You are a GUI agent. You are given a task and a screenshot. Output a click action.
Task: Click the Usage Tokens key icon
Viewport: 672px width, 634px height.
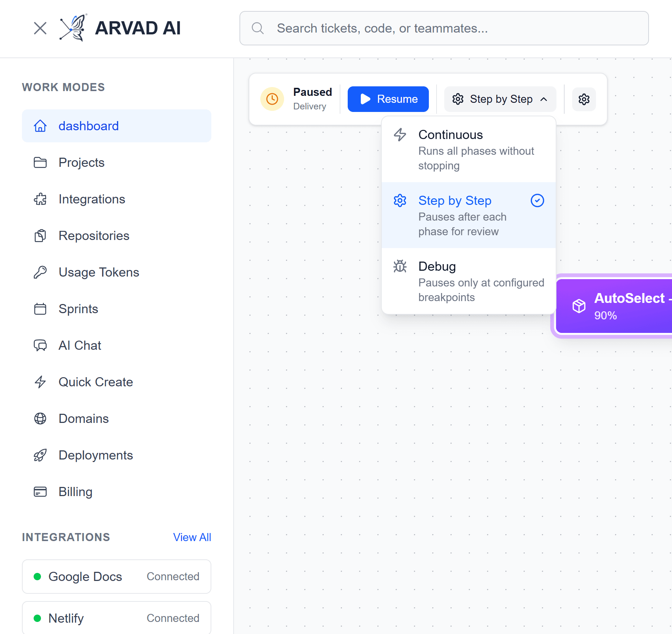click(x=40, y=272)
